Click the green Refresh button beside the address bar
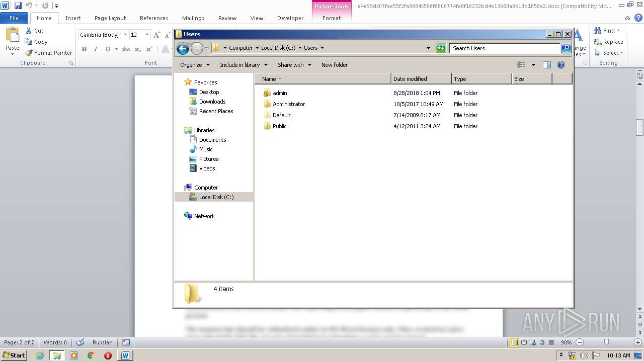Image resolution: width=644 pixels, height=362 pixels. tap(441, 48)
